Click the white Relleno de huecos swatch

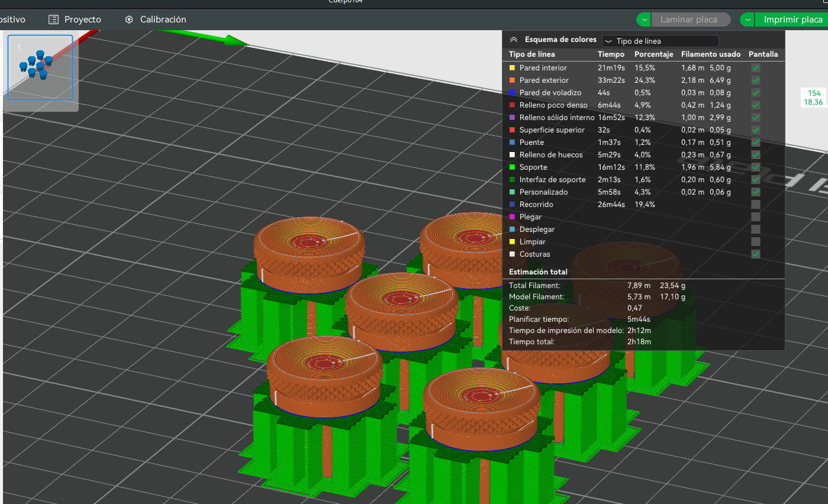(512, 155)
